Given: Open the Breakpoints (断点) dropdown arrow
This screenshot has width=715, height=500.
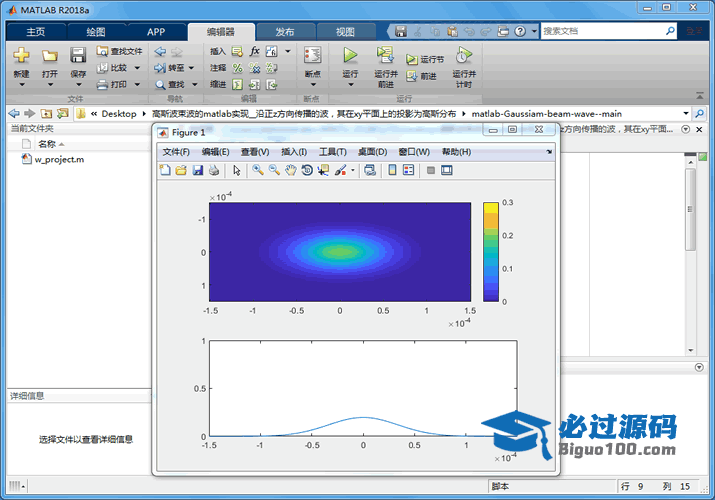Looking at the screenshot, I should [313, 84].
